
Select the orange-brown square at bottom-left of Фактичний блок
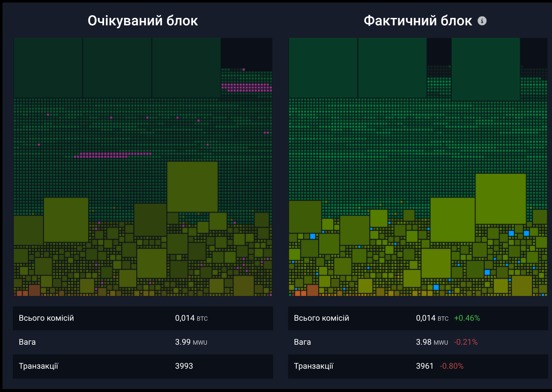313,290
